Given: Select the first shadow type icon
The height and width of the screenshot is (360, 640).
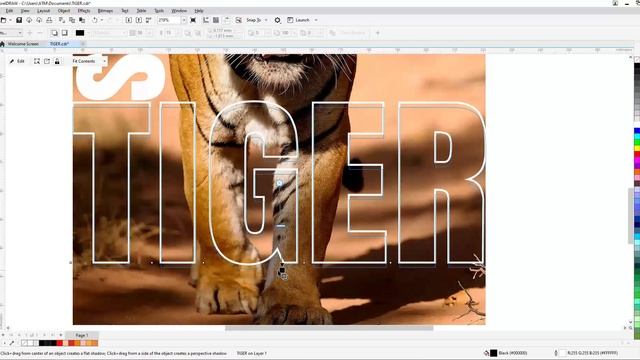Looking at the screenshot, I should [54, 33].
